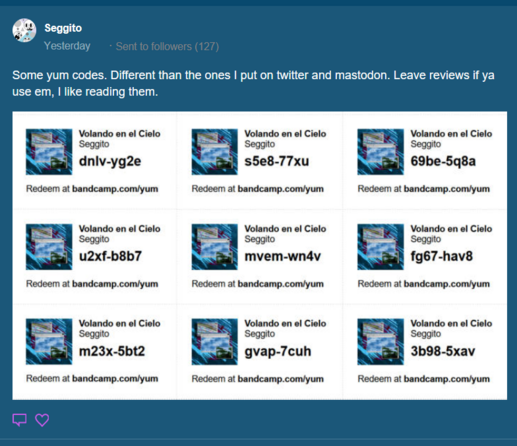Image resolution: width=517 pixels, height=446 pixels.
Task: Click album art beside code 69be-5q8a
Action: (x=380, y=152)
